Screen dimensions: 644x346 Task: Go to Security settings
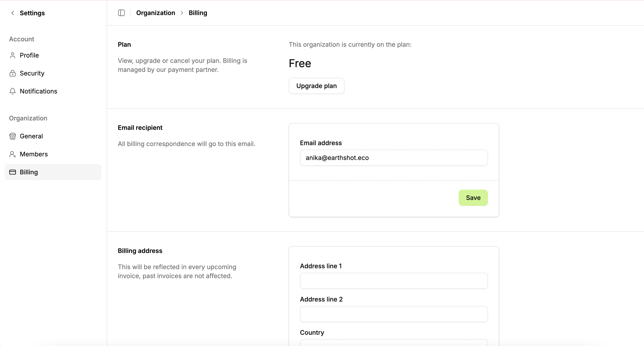[32, 73]
